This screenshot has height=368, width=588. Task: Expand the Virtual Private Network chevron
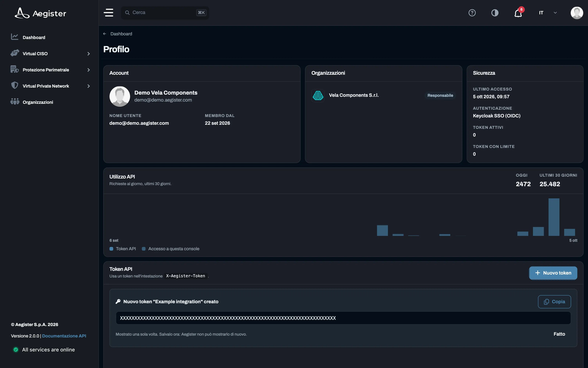click(x=88, y=86)
